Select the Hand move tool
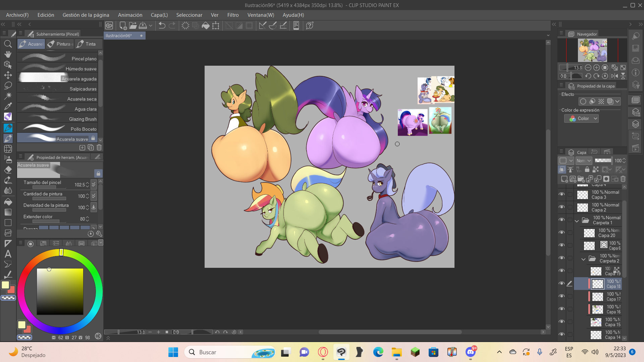Screen dimensions: 644x362 point(8,54)
